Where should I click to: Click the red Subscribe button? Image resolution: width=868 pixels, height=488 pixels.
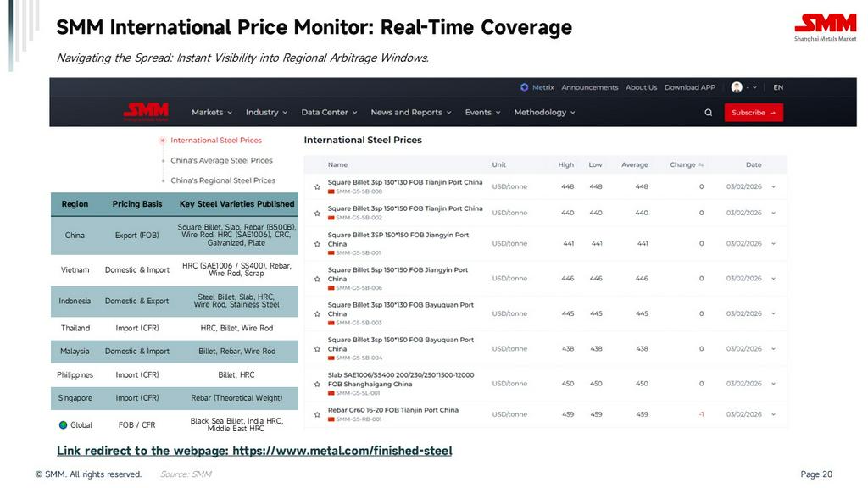click(753, 113)
